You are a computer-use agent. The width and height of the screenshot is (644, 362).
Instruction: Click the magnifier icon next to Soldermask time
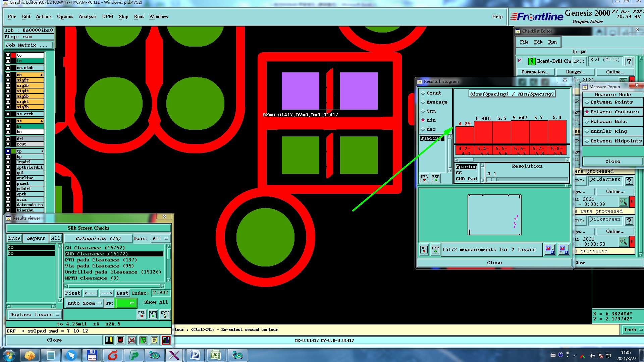click(623, 202)
